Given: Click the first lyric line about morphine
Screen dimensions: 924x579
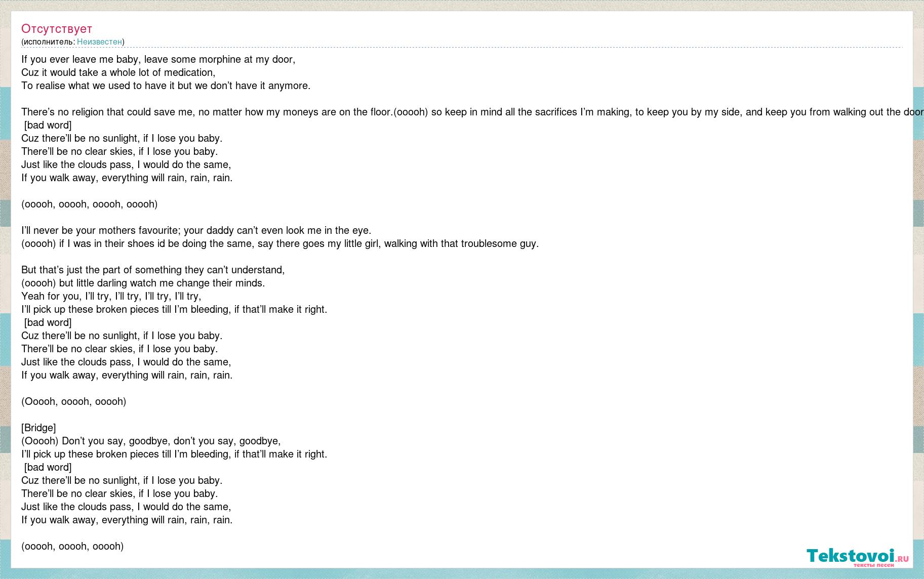Looking at the screenshot, I should (158, 59).
